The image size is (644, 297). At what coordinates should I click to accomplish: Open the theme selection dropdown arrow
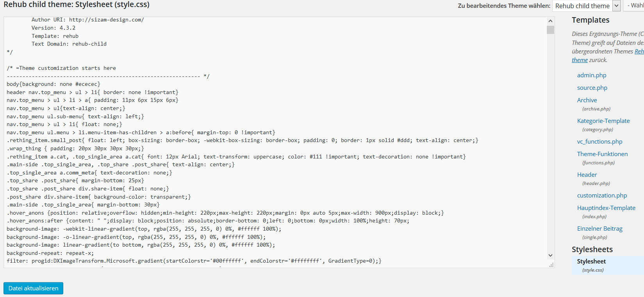point(616,6)
